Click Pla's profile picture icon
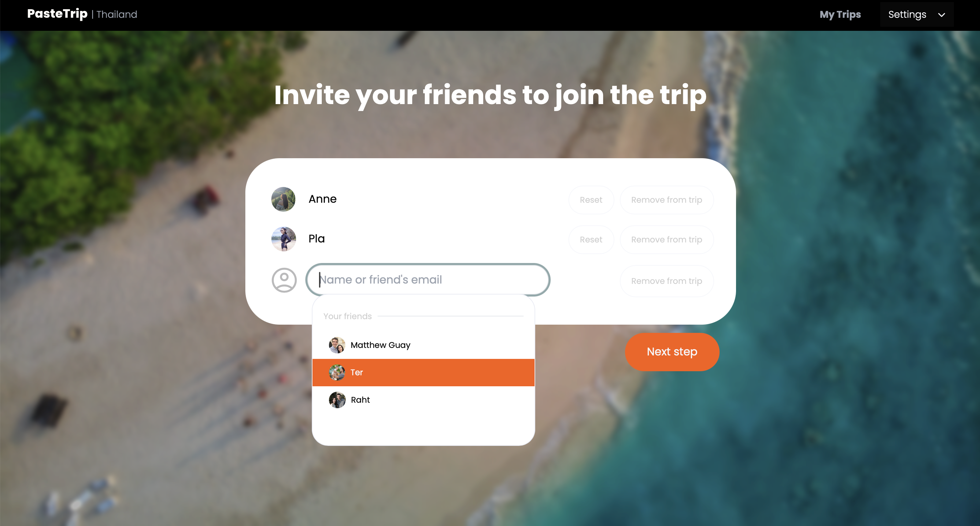 (x=283, y=238)
